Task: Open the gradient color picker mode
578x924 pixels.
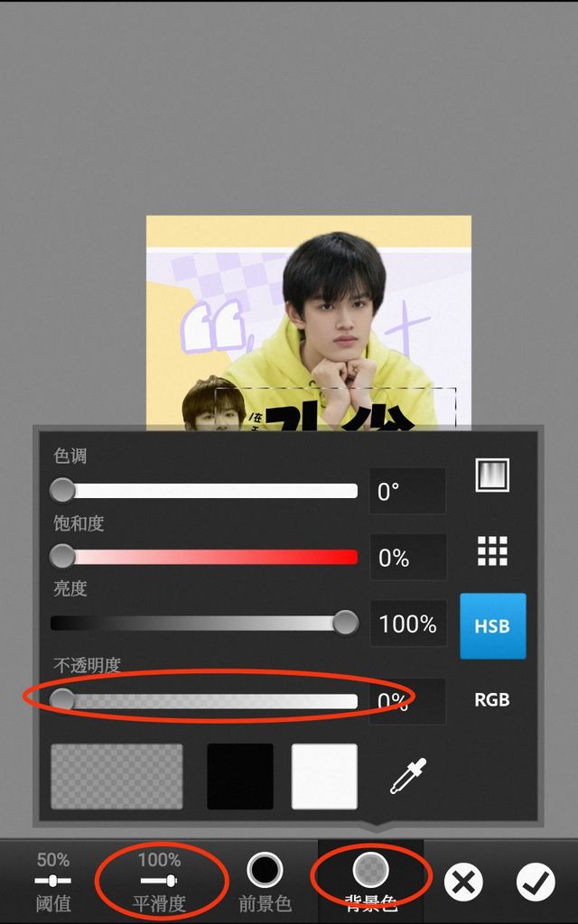Action: [492, 475]
